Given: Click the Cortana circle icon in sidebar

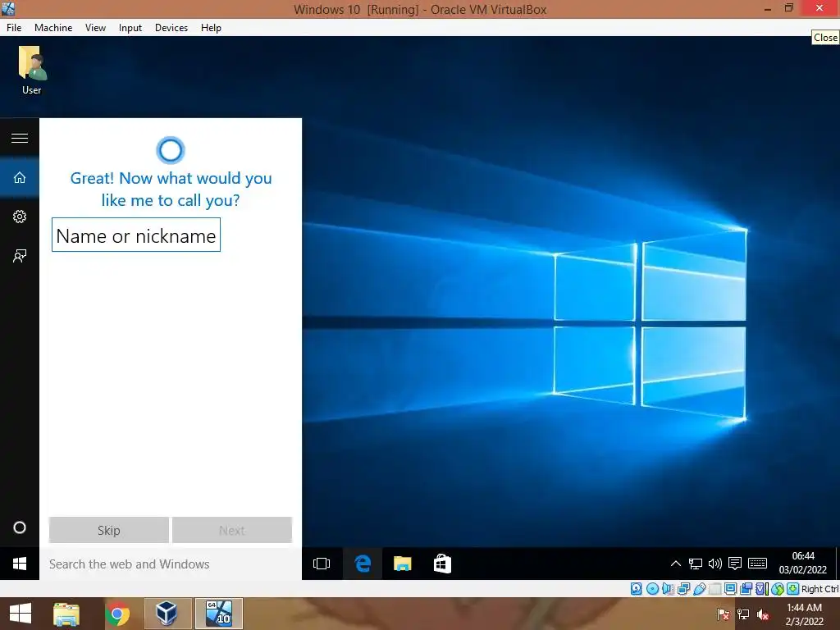Looking at the screenshot, I should [20, 527].
